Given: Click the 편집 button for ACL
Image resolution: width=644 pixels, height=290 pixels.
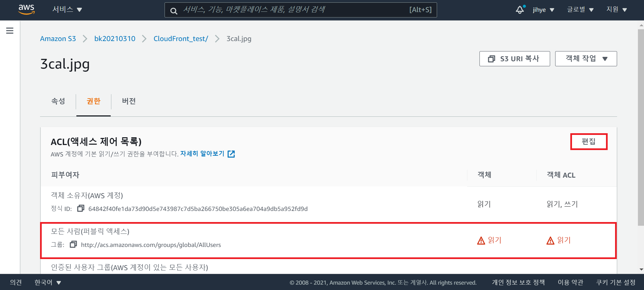Looking at the screenshot, I should click(589, 142).
